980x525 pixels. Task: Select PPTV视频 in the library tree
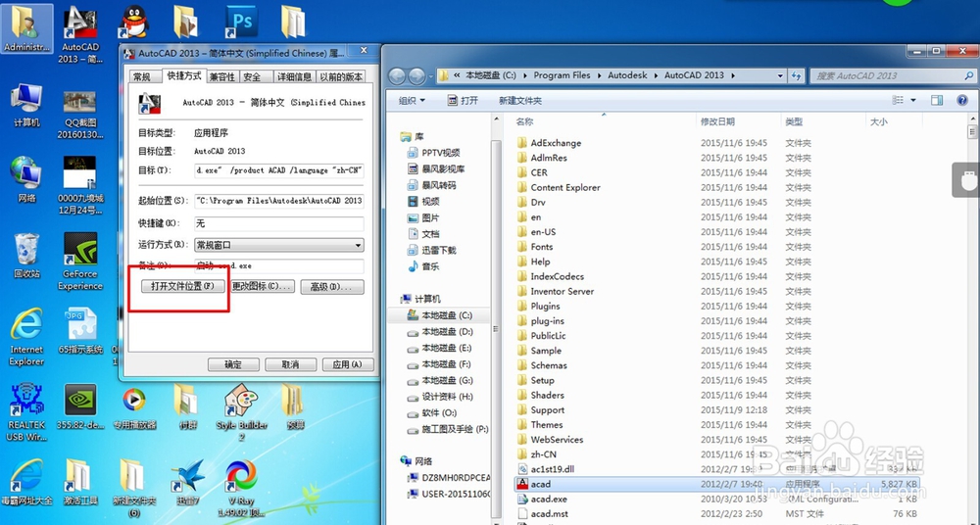click(x=434, y=153)
